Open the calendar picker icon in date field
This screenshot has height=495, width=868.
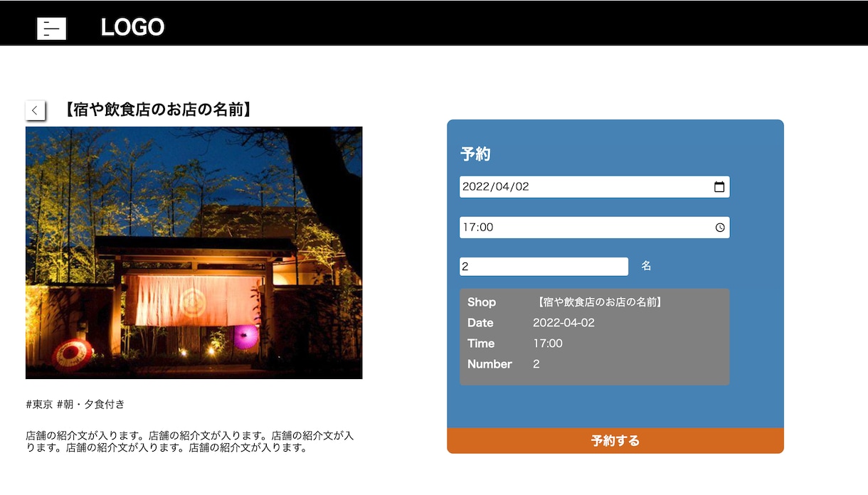click(719, 187)
